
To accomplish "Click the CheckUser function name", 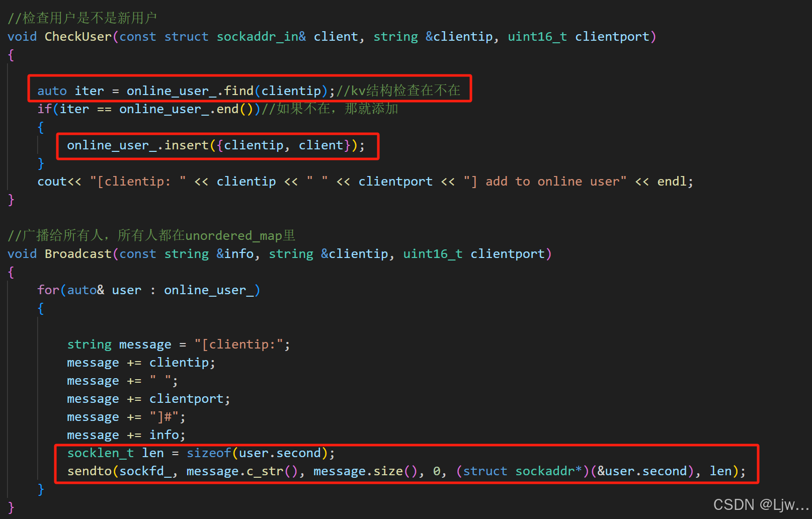I will (x=78, y=37).
